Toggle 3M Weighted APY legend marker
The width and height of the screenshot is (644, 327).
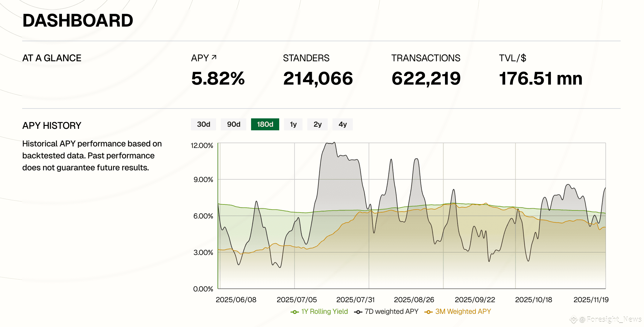click(429, 312)
